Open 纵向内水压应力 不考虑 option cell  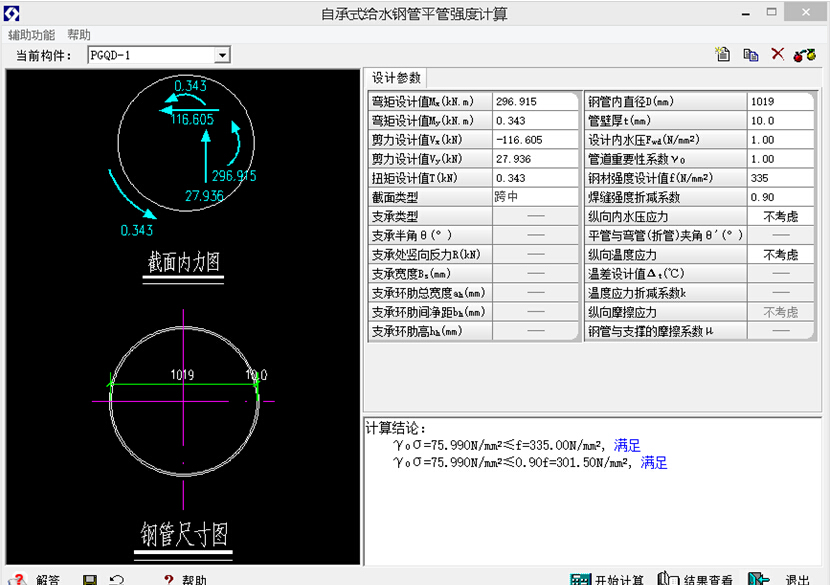pyautogui.click(x=780, y=216)
